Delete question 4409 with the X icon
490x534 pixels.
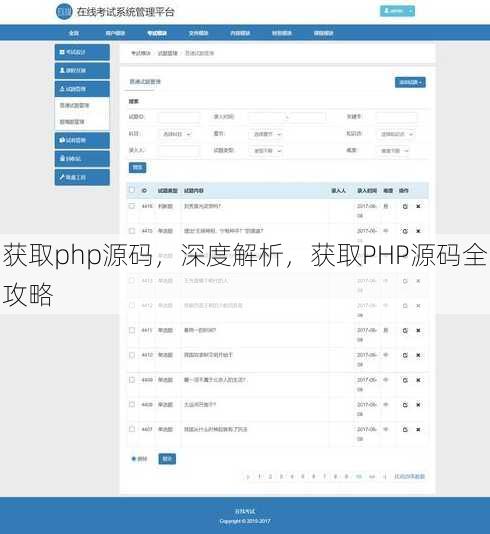(418, 380)
